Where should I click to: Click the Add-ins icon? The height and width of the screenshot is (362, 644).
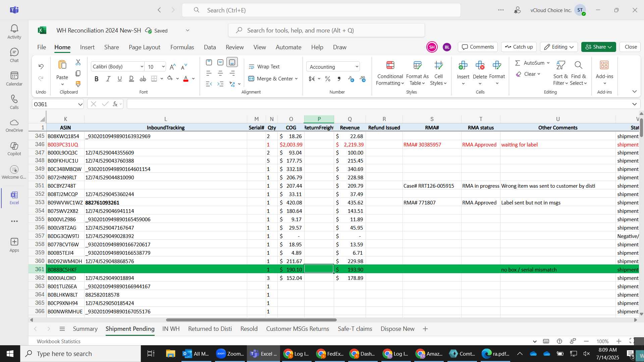click(604, 65)
